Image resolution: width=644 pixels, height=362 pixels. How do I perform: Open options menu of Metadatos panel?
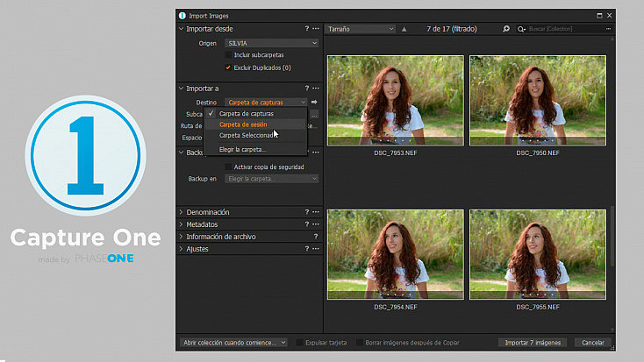[x=316, y=224]
